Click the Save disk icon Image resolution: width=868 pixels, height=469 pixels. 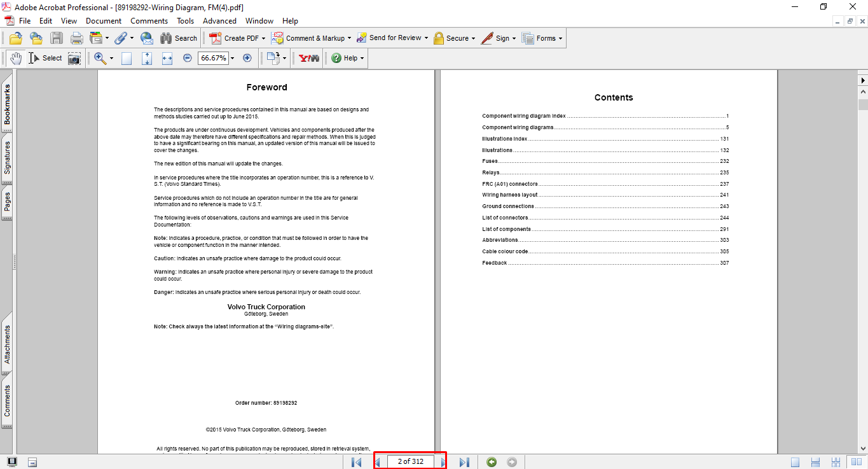[x=57, y=38]
